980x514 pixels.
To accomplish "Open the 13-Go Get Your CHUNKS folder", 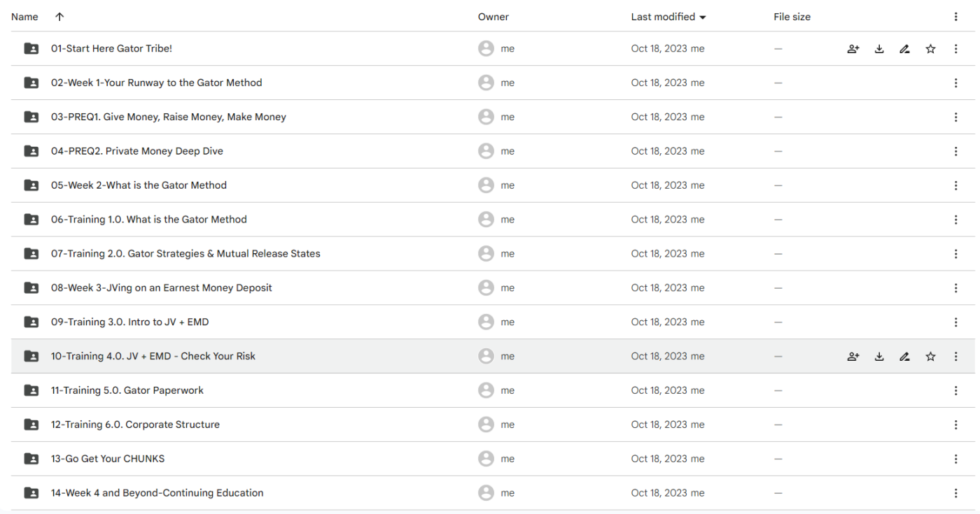I will [108, 459].
